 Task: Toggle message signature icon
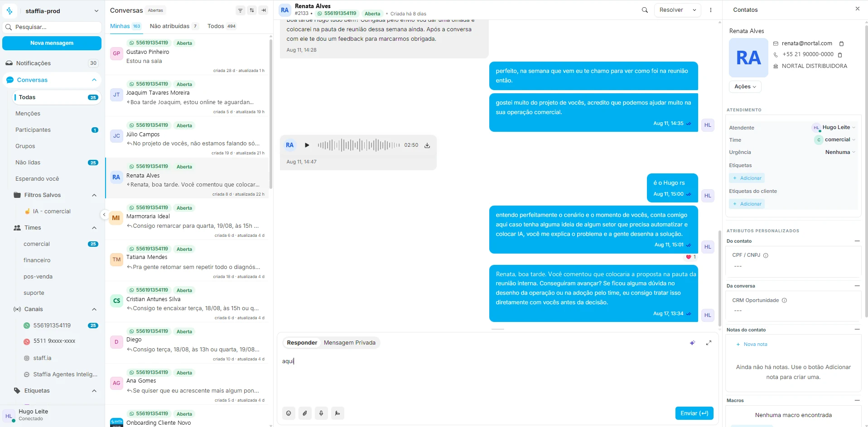(338, 413)
